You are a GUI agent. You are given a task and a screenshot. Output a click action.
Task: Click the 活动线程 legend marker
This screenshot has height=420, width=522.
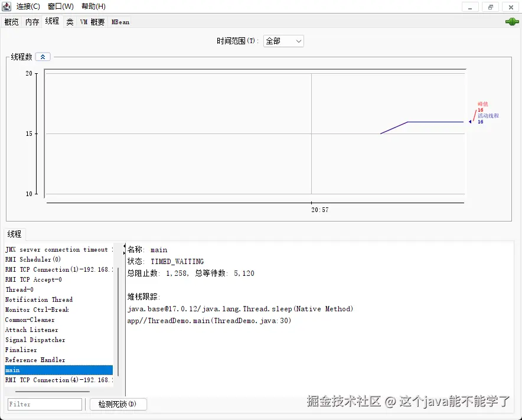(x=469, y=122)
